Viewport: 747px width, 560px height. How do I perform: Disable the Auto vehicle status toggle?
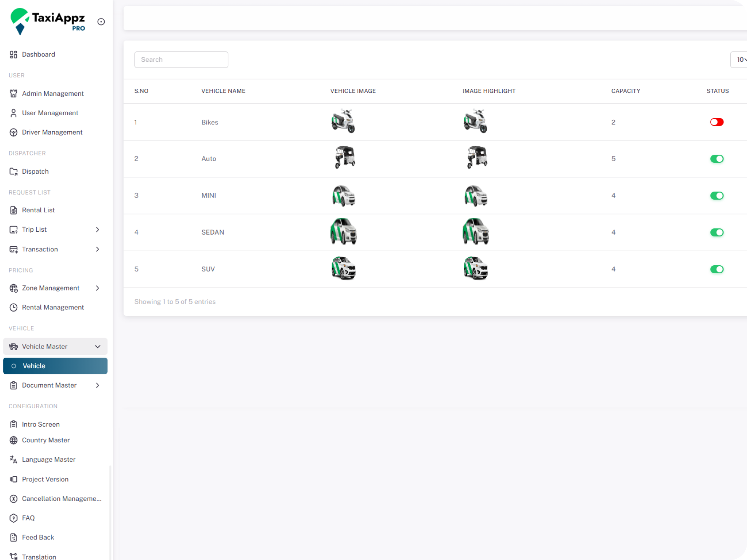tap(717, 159)
